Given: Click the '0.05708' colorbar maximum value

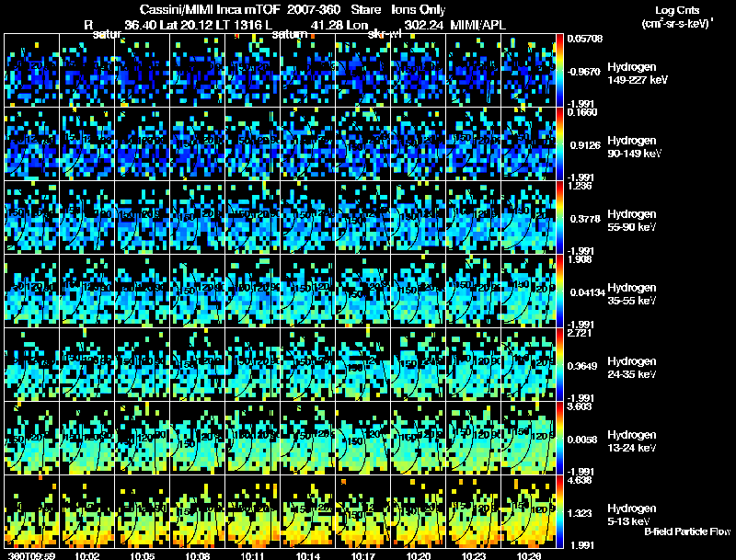Looking at the screenshot, I should pyautogui.click(x=585, y=39).
